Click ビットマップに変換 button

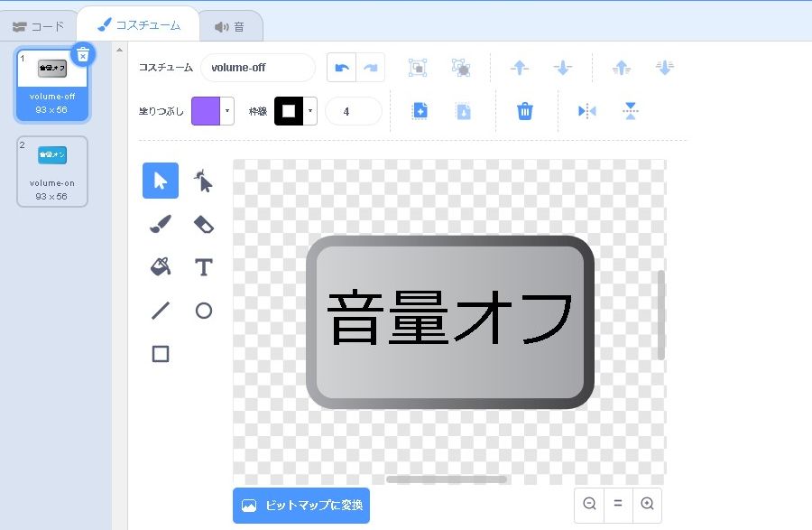pos(301,506)
